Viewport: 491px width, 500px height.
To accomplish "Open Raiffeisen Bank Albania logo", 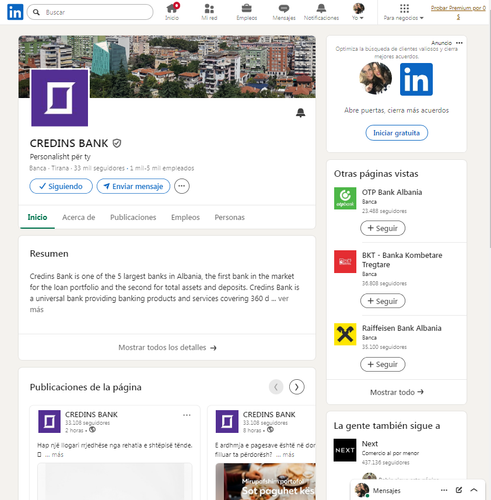I will [x=345, y=334].
